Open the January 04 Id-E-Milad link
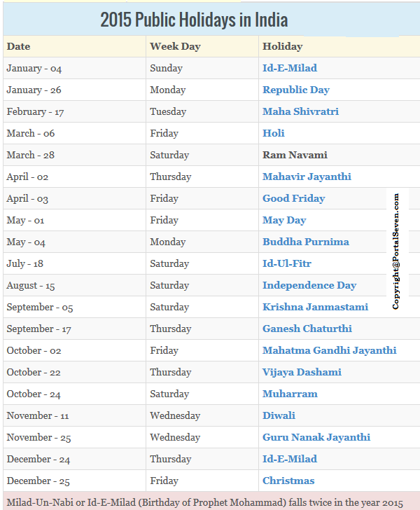The image size is (420, 510). tap(290, 68)
